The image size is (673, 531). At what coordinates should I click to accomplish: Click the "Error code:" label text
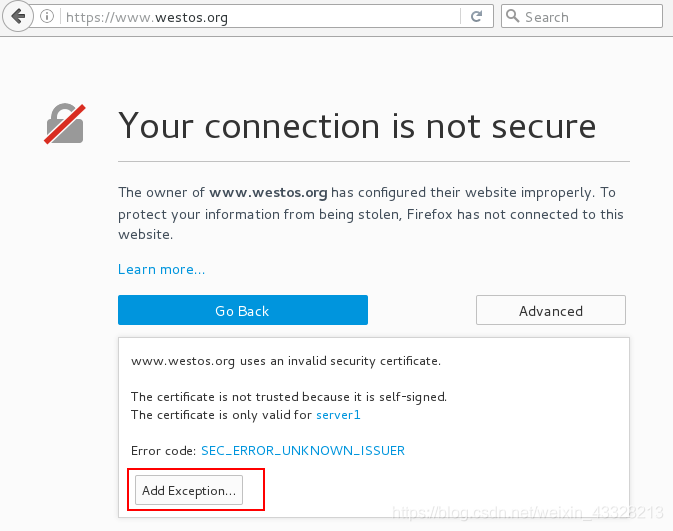coord(164,451)
